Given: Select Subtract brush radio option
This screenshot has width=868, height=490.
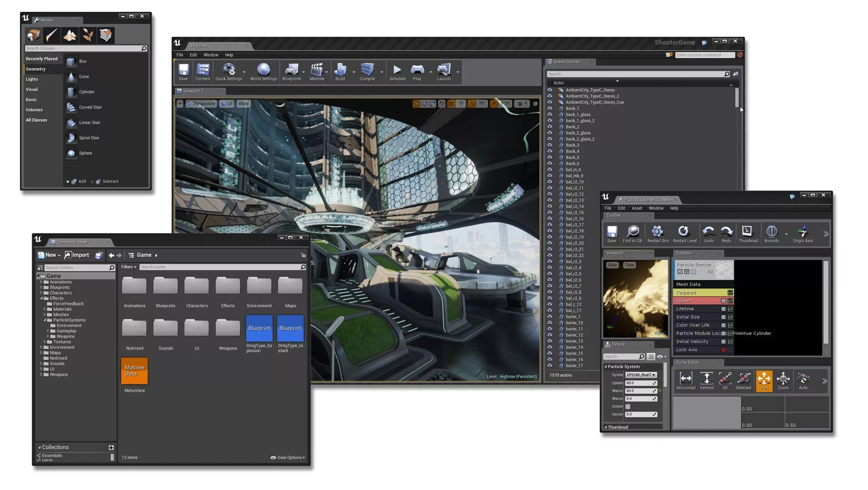Looking at the screenshot, I should [92, 181].
